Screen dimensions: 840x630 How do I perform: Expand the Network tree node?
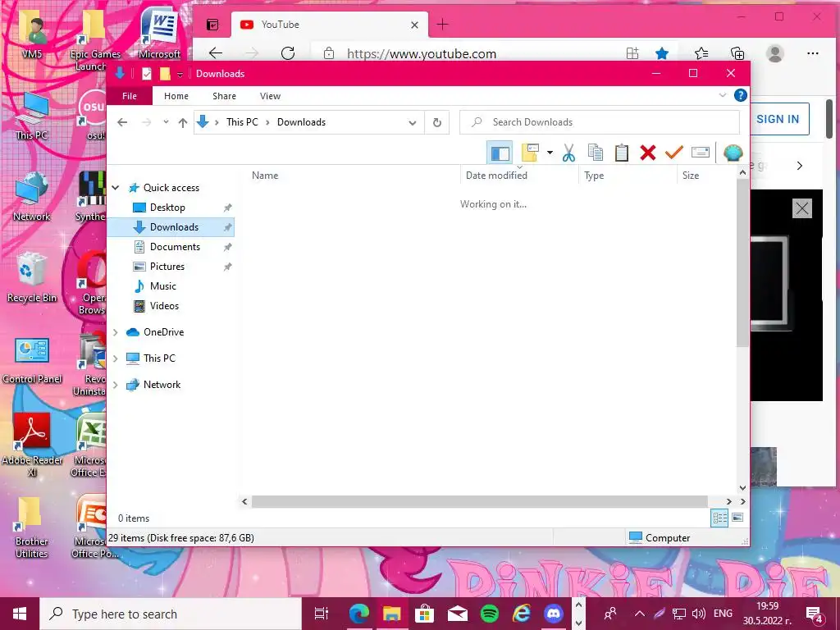pyautogui.click(x=115, y=385)
